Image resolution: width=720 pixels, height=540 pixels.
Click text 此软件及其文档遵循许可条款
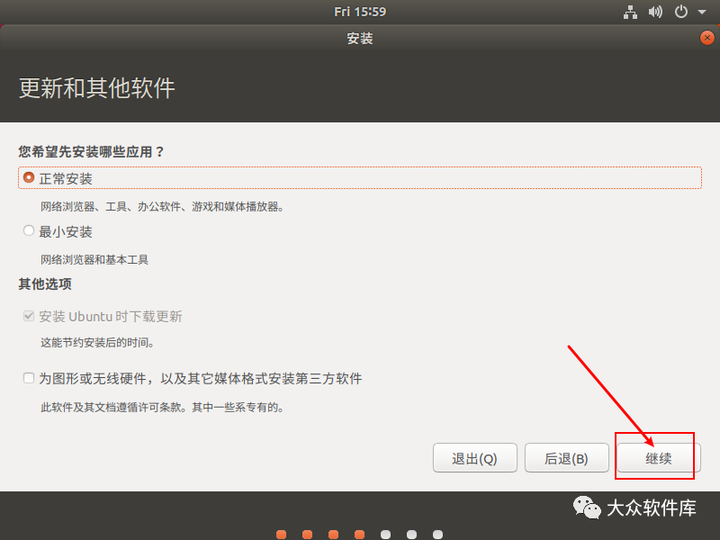tap(113, 407)
